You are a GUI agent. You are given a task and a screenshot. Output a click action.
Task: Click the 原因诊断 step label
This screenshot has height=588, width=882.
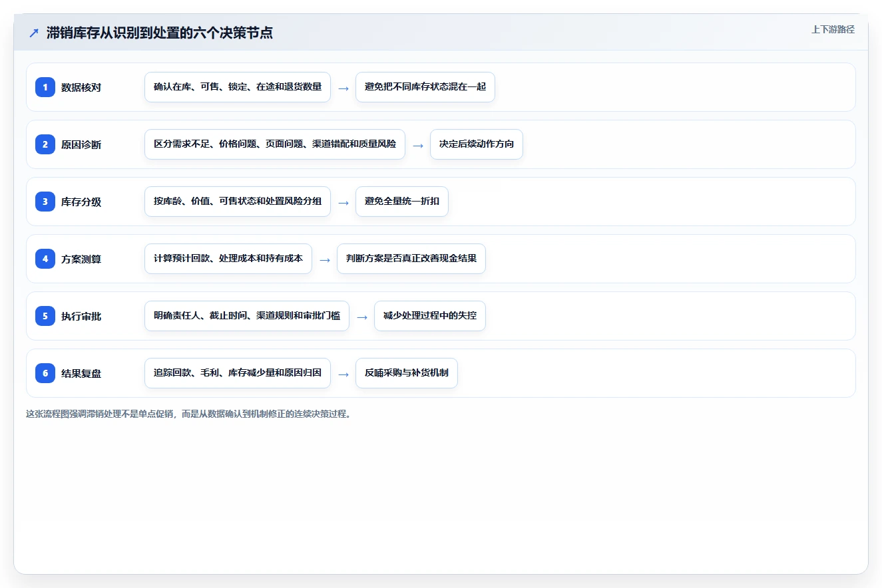pyautogui.click(x=81, y=144)
